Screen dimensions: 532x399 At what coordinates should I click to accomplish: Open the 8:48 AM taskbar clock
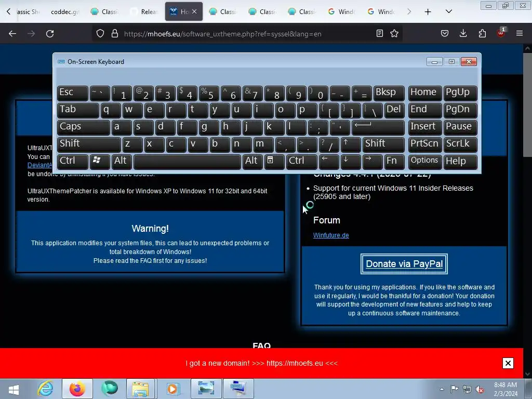coord(506,389)
